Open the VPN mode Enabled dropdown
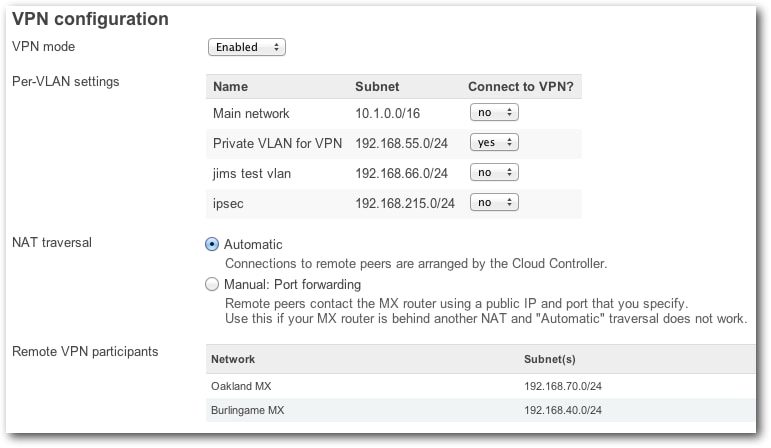The height and width of the screenshot is (448, 771). click(x=246, y=47)
